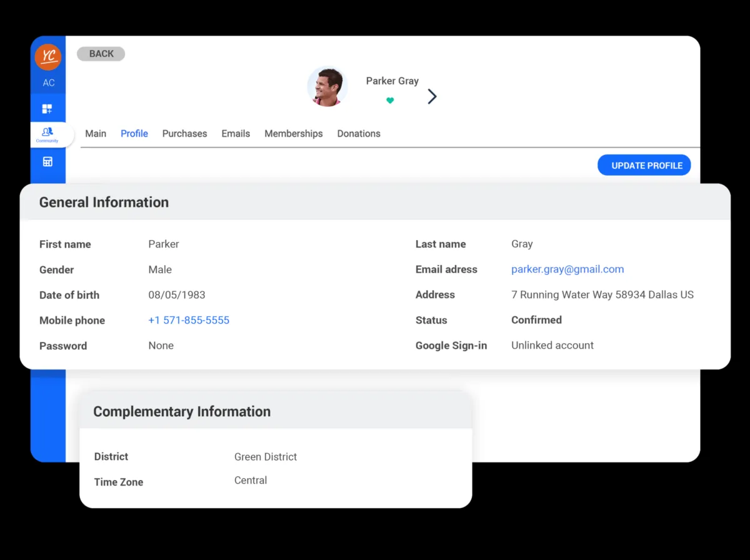This screenshot has width=750, height=560.
Task: Click Parker Gray's profile photo
Action: tap(327, 86)
